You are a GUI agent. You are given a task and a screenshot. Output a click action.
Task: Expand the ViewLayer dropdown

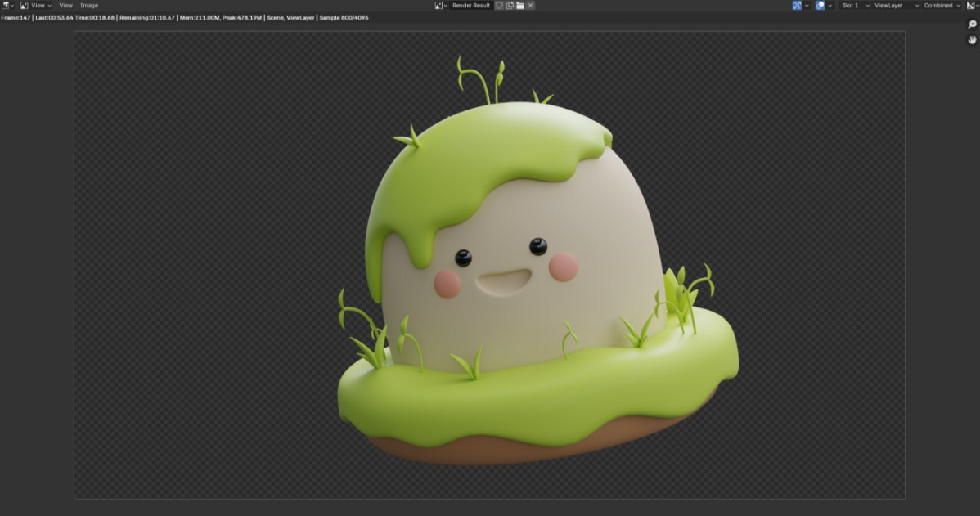click(x=897, y=5)
